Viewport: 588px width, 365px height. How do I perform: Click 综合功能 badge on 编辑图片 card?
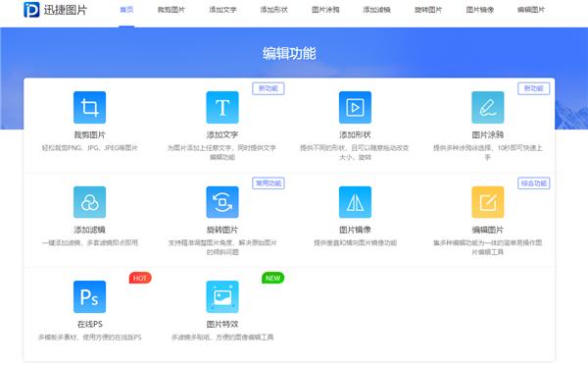pyautogui.click(x=534, y=183)
